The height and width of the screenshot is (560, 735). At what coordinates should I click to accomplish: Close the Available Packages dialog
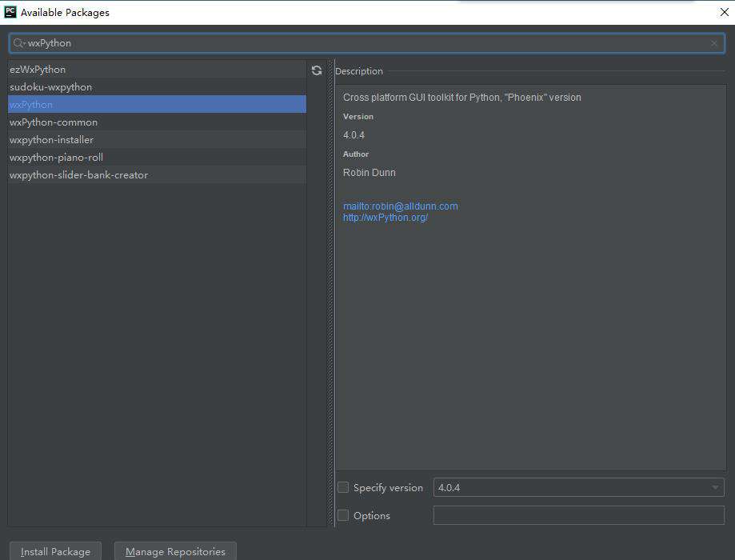coord(725,12)
